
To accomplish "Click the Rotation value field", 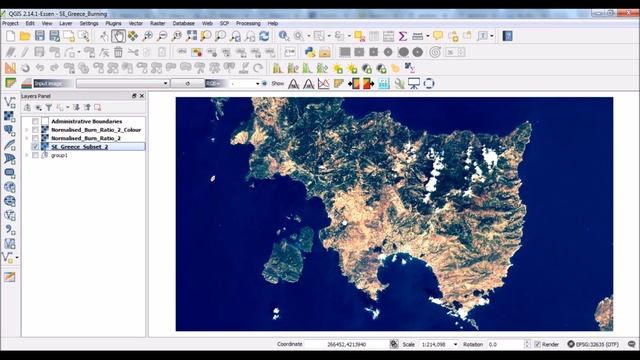I will pyautogui.click(x=505, y=344).
